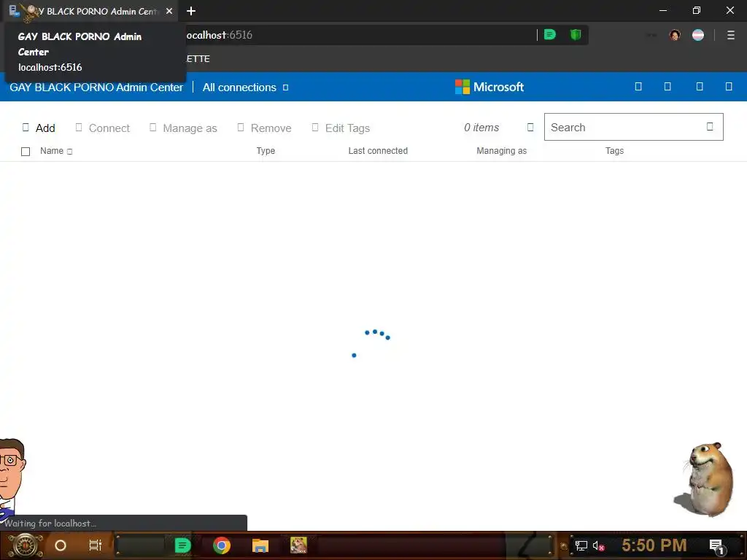Click the muted volume icon in the tray
This screenshot has height=560, width=747.
coord(599,545)
